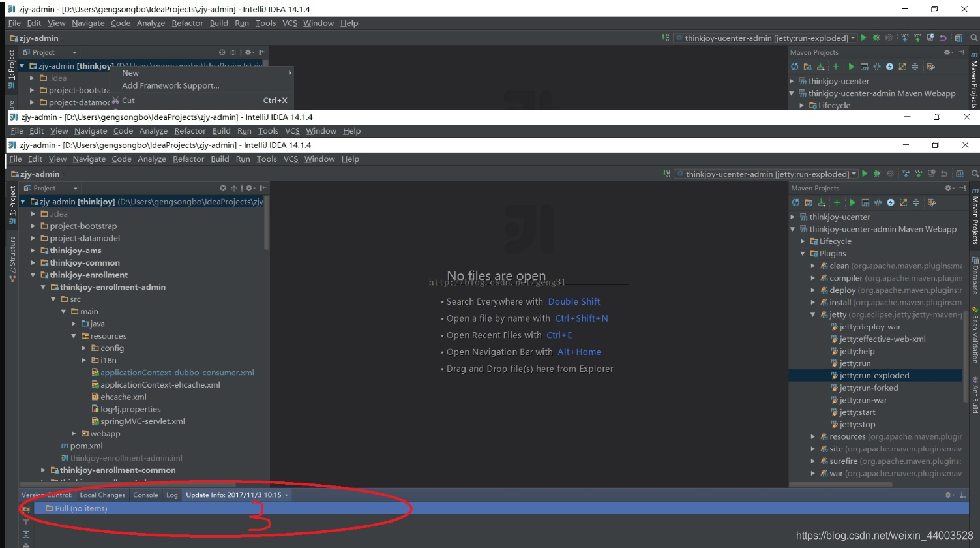The image size is (980, 548).
Task: Run Maven build green arrow in Maven panel
Action: coord(852,202)
